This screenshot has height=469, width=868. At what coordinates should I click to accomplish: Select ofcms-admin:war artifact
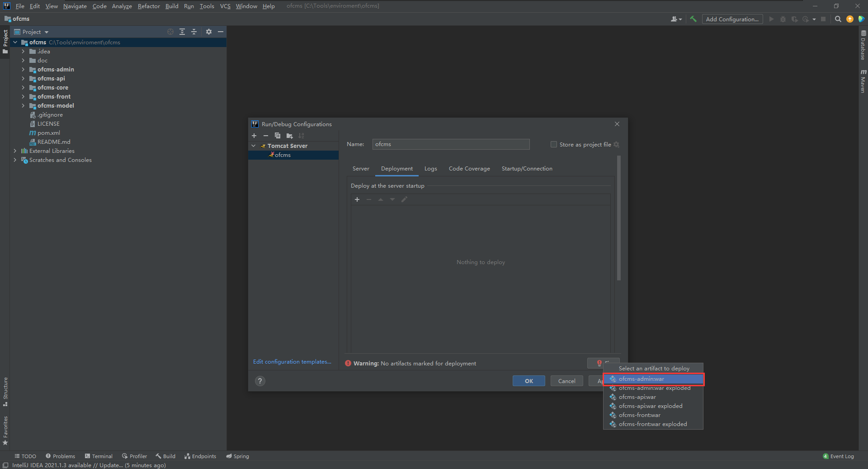(x=654, y=379)
